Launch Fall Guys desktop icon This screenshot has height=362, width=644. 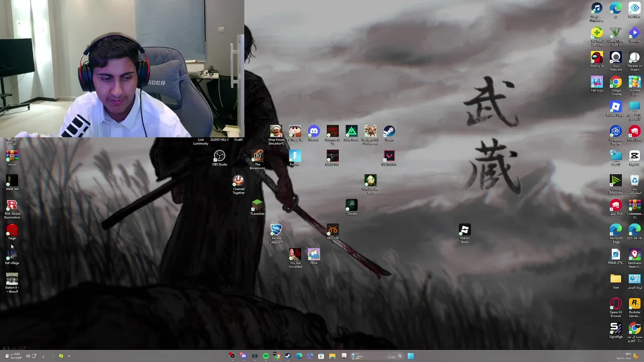pos(597,84)
